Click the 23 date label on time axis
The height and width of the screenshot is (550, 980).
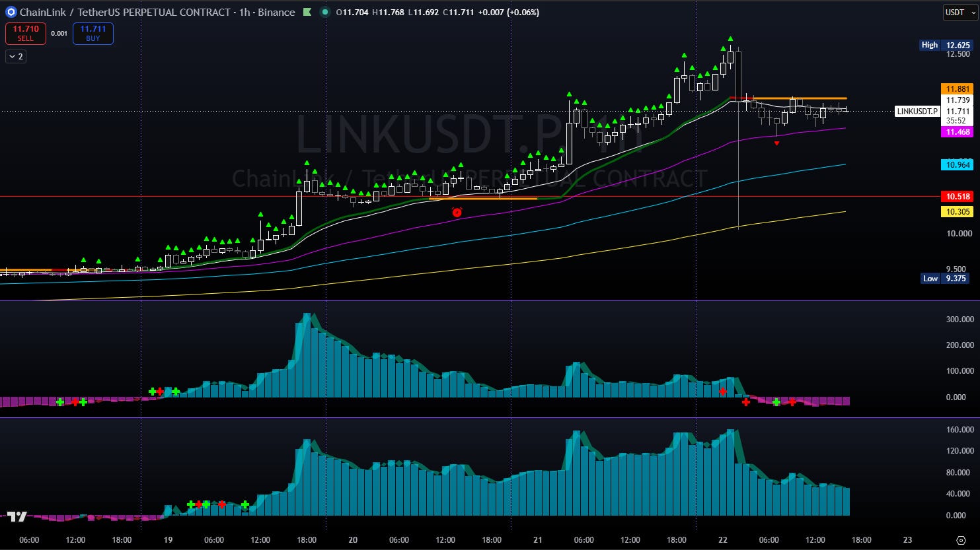[x=907, y=539]
